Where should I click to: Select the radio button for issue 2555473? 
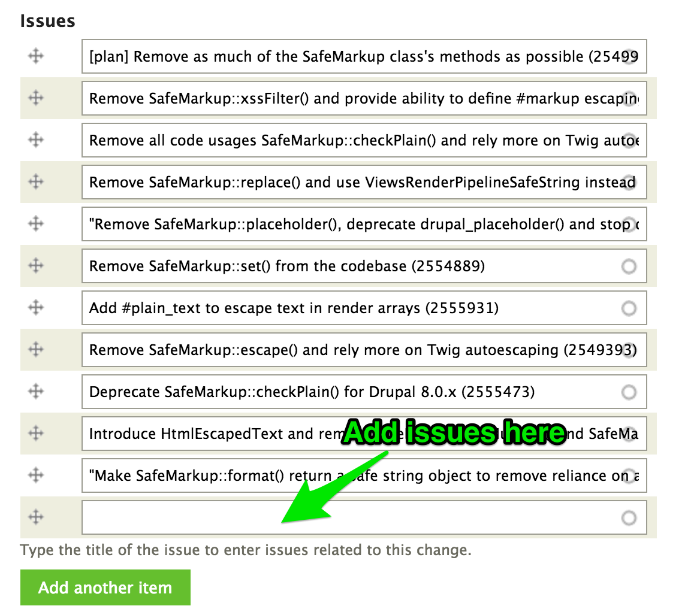tap(629, 392)
